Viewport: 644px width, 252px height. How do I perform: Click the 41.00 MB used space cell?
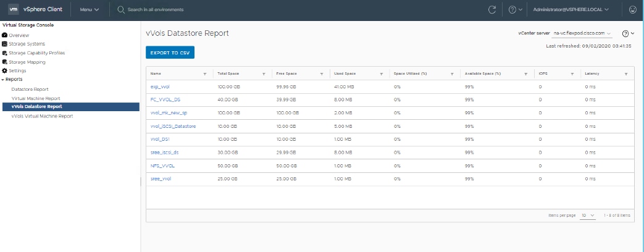click(x=343, y=87)
